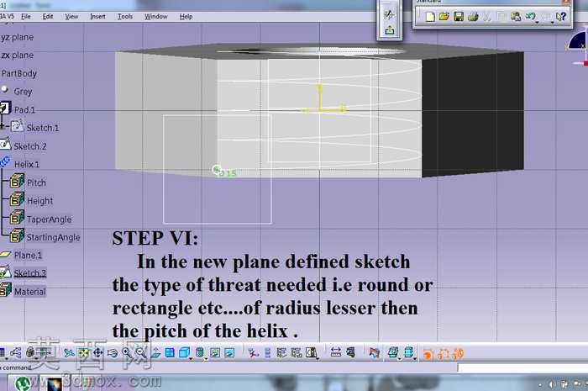Click the Isometric View cube icon
Viewport: 588px width, 391px height.
click(184, 352)
